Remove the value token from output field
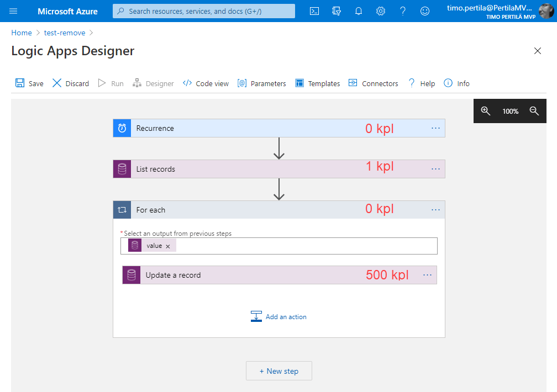The image size is (557, 392). coord(168,246)
